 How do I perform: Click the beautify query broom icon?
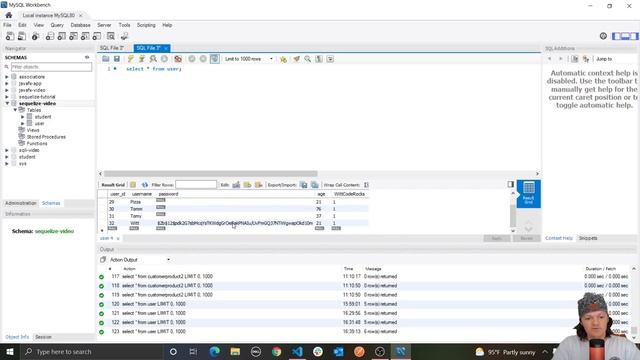296,59
